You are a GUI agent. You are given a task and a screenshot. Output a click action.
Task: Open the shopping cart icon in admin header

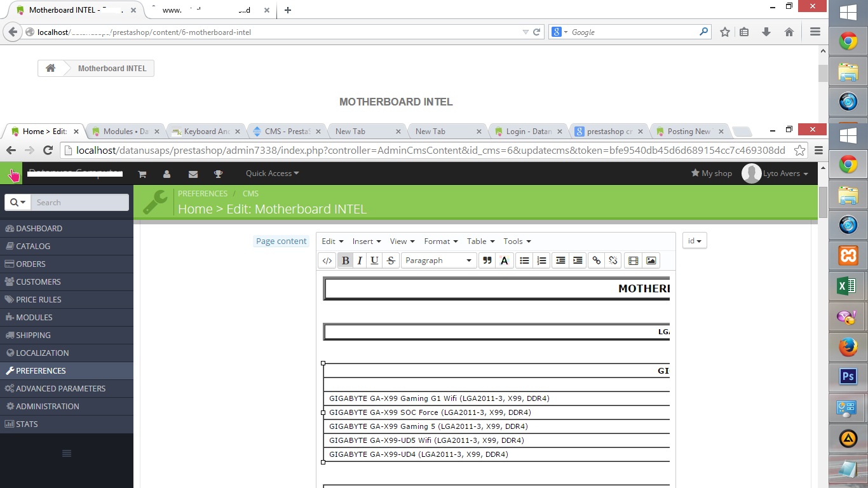click(142, 174)
